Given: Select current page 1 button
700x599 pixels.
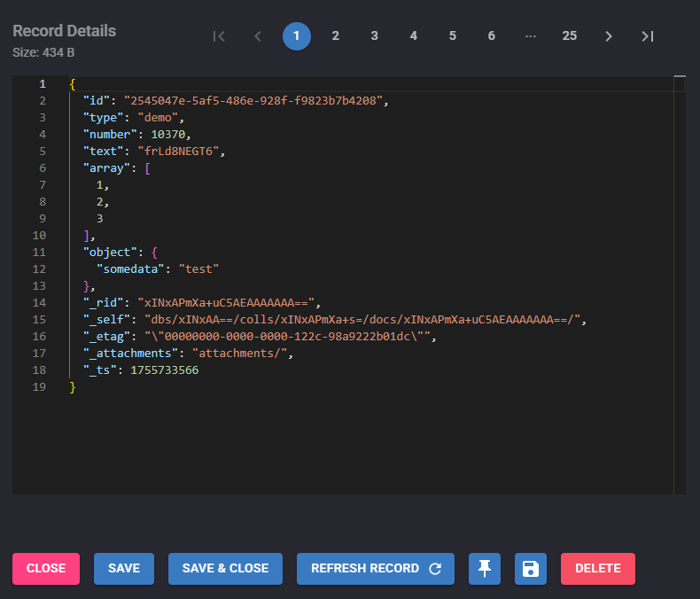Looking at the screenshot, I should click(297, 36).
